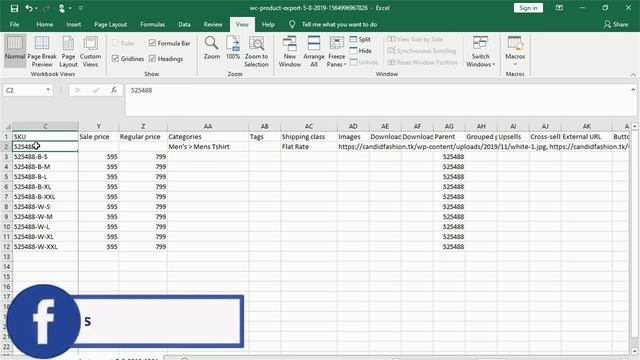Screen dimensions: 640x360
Task: Open the Data tab
Action: coord(184,24)
